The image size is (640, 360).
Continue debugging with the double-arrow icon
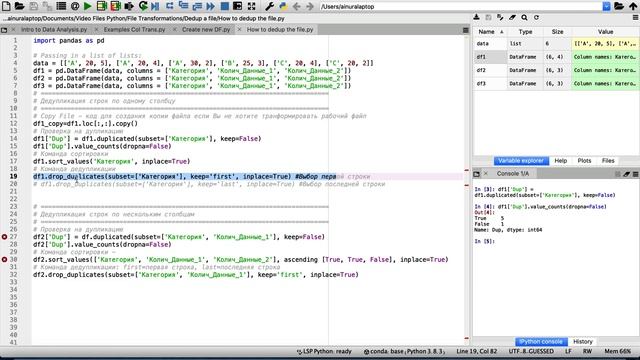211,6
